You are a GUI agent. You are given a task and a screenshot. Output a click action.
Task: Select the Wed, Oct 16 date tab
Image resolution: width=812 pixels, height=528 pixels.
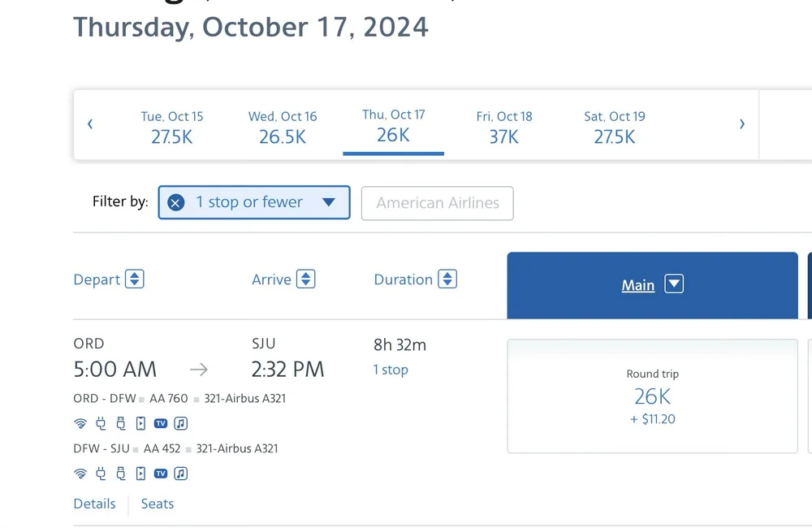point(283,127)
